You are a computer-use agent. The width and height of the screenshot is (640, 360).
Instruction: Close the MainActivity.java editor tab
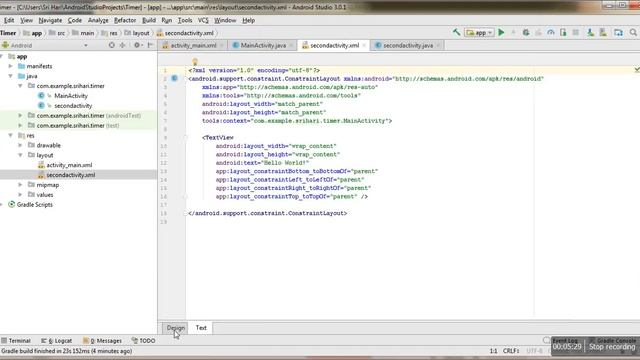tap(291, 45)
